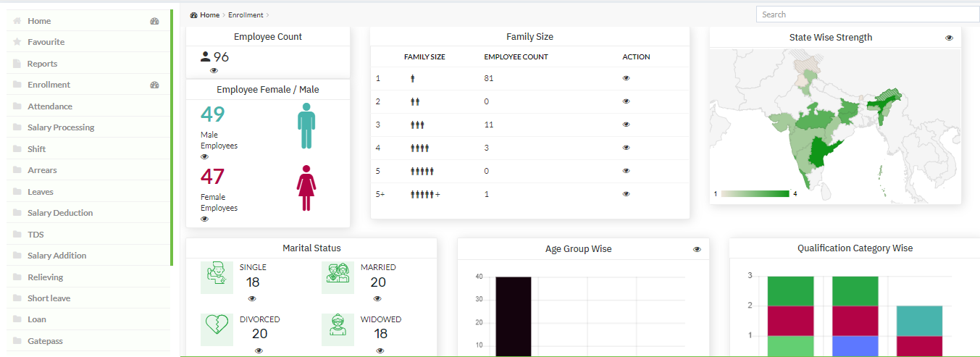View Single marital status eye icon
The image size is (980, 357).
pos(252,298)
